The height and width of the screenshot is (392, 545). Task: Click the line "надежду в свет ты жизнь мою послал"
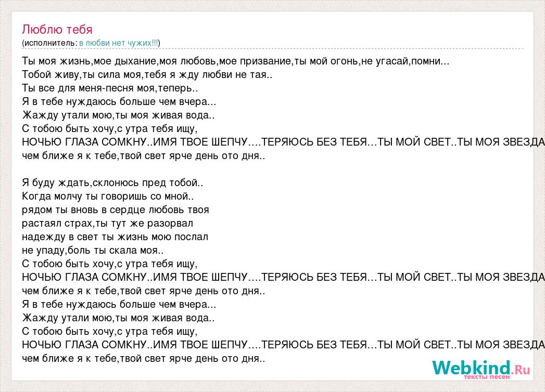coord(115,237)
